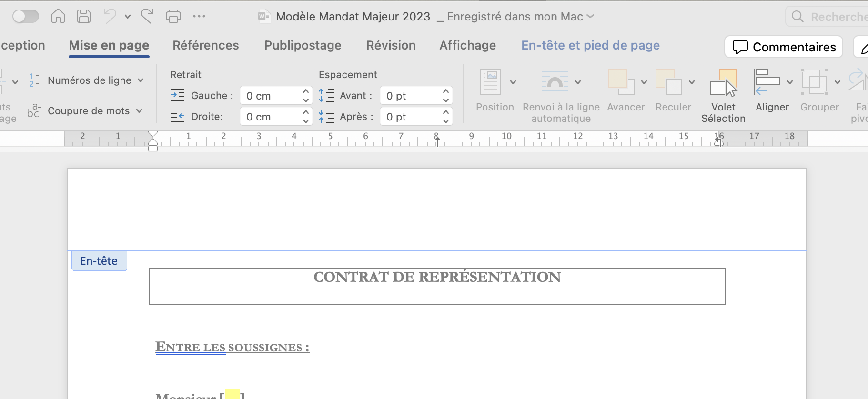Click the yellow highlighted placeholder in brackets

(232, 394)
